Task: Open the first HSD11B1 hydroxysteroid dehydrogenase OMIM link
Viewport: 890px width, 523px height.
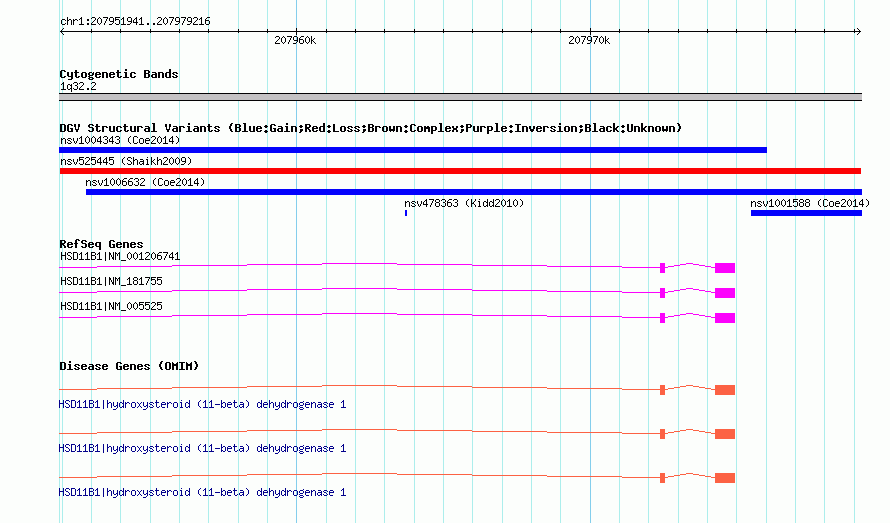Action: (x=202, y=404)
